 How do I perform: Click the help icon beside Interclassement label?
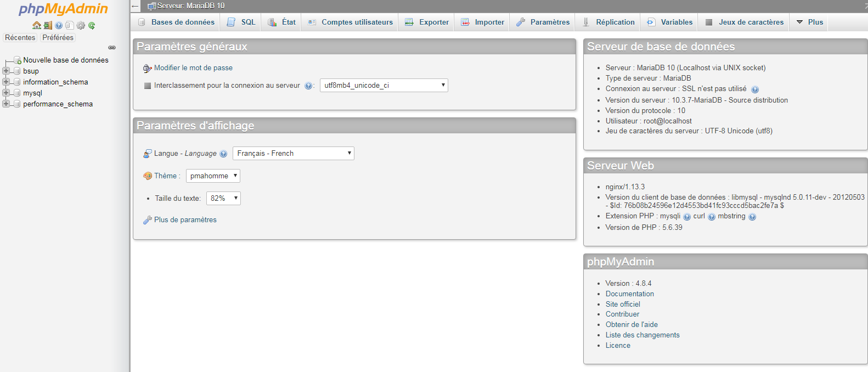tap(308, 86)
